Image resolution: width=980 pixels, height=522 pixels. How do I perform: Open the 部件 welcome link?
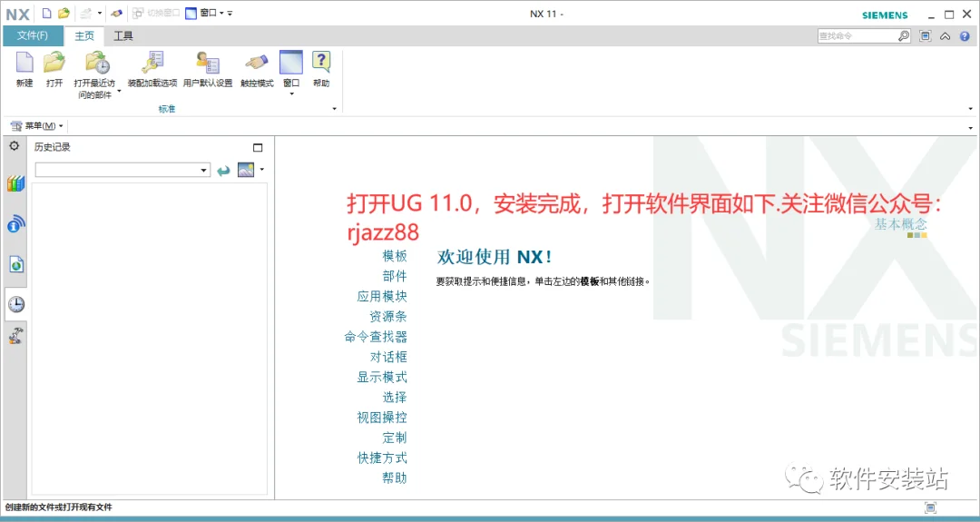tap(395, 276)
